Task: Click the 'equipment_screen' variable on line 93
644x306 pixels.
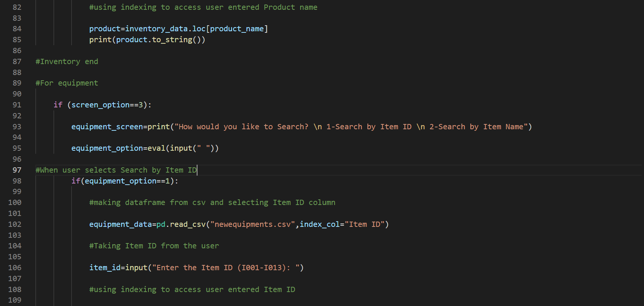Action: pos(107,127)
